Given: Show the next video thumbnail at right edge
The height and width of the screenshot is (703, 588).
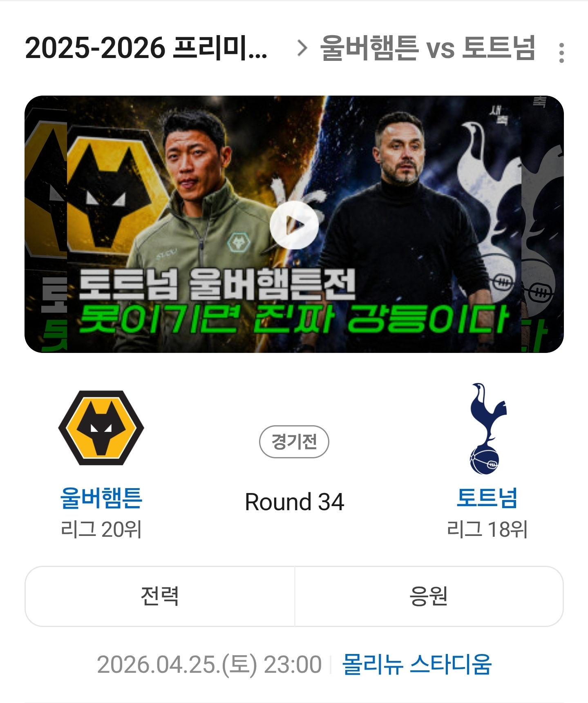Looking at the screenshot, I should pos(543,224).
